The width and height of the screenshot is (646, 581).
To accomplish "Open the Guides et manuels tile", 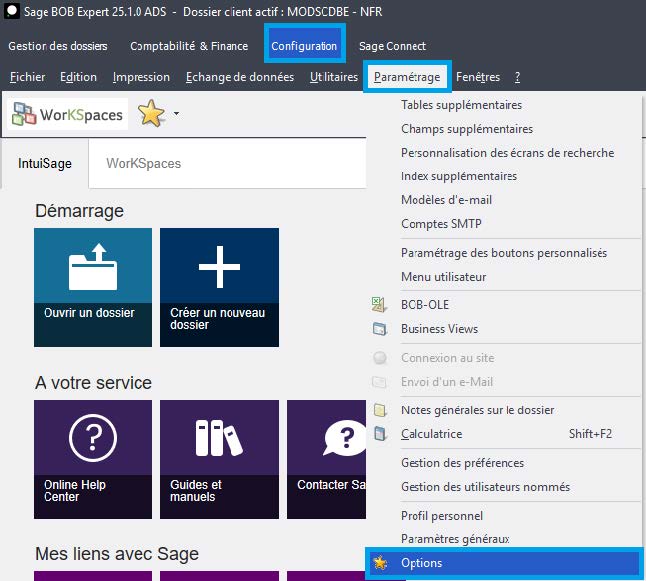I will 219,459.
